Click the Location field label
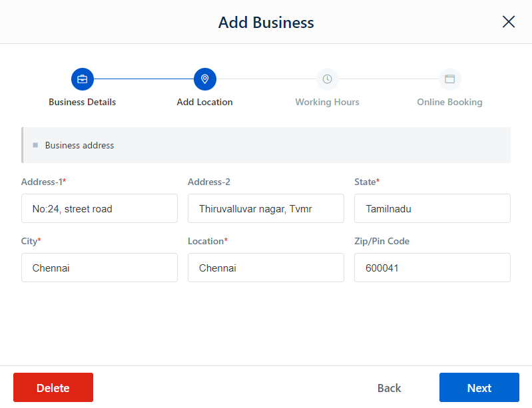Image resolution: width=532 pixels, height=408 pixels. click(x=208, y=242)
